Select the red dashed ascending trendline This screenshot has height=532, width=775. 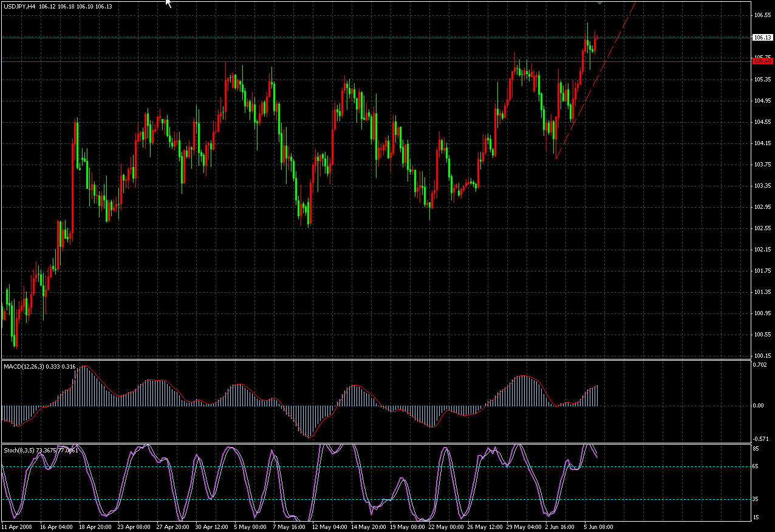(595, 80)
